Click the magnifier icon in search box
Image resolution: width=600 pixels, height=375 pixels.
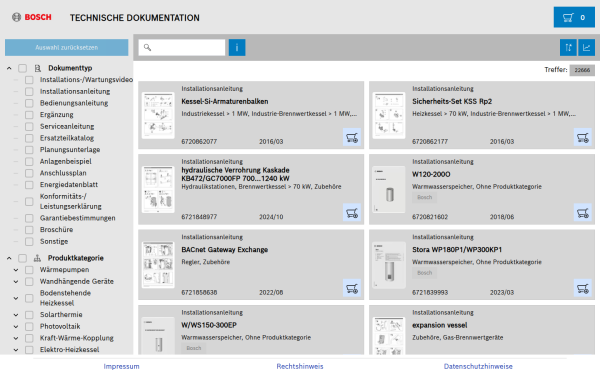147,47
